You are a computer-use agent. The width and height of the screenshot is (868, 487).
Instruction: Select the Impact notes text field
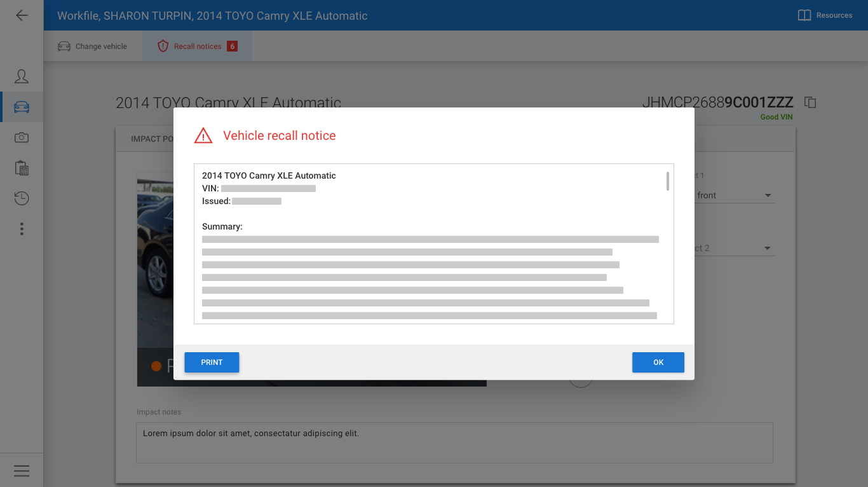(x=454, y=442)
